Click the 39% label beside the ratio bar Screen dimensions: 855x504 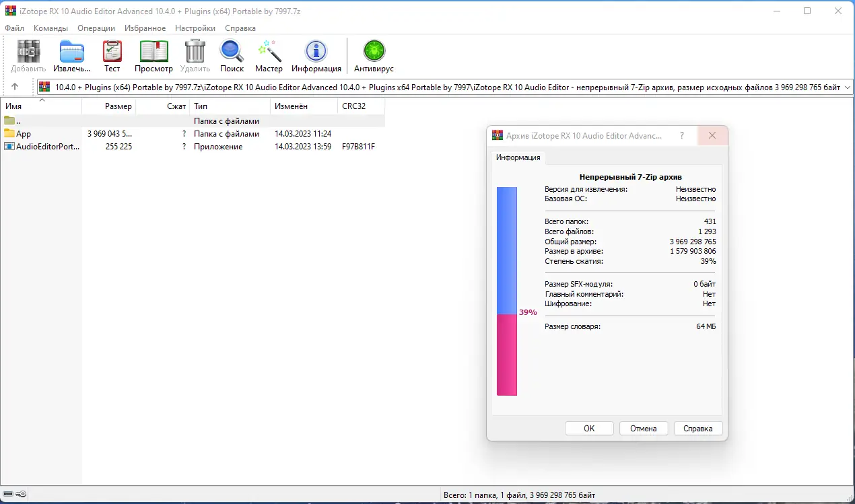(528, 312)
